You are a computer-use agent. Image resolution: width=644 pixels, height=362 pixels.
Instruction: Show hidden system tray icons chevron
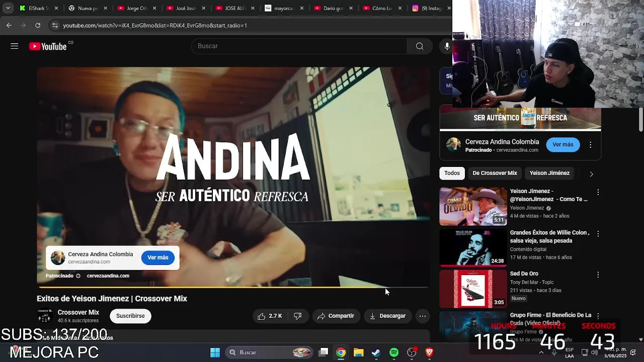541,352
